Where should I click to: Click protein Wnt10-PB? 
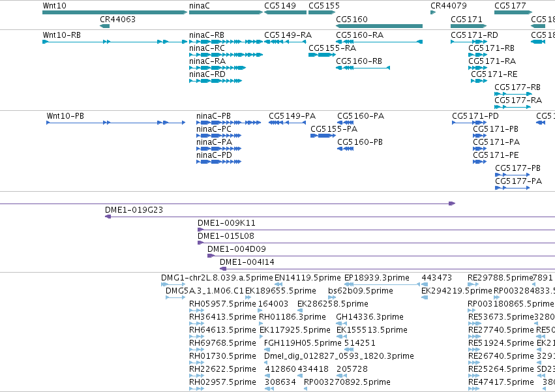(x=115, y=123)
